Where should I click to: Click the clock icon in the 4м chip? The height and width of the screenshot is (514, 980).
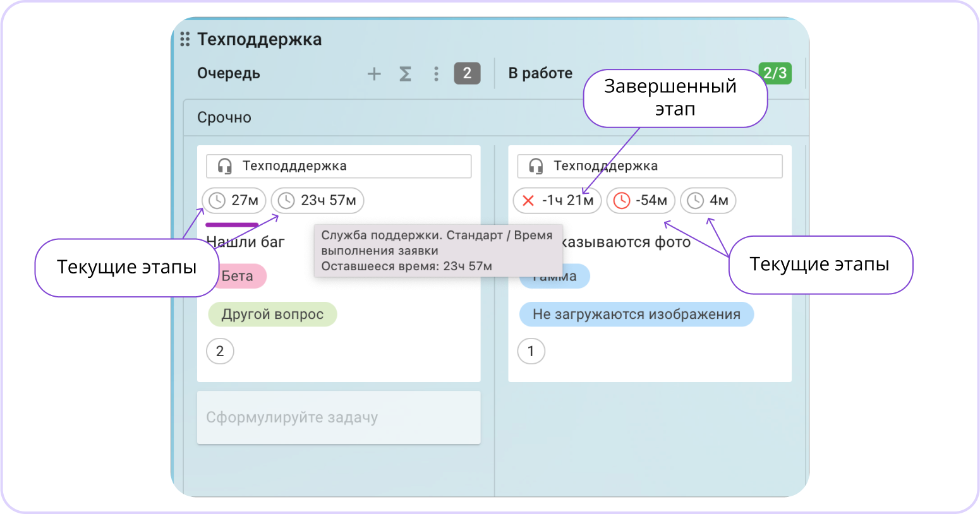click(695, 201)
